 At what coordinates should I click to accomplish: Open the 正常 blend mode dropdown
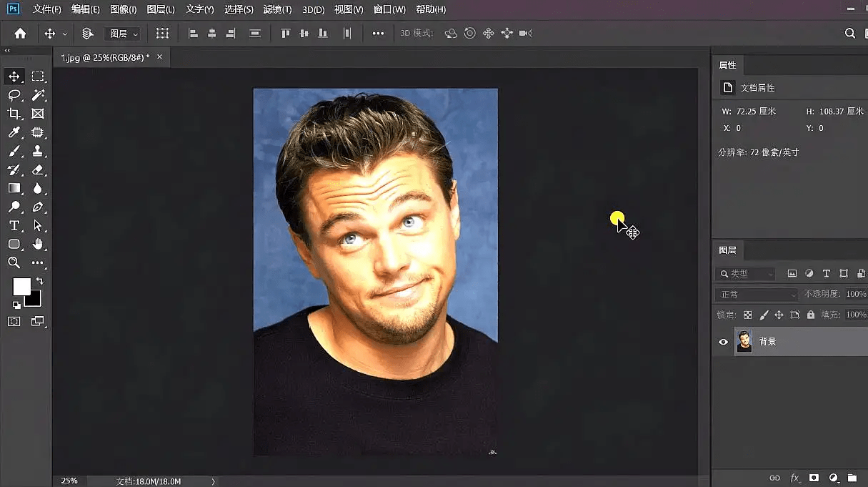coord(757,295)
